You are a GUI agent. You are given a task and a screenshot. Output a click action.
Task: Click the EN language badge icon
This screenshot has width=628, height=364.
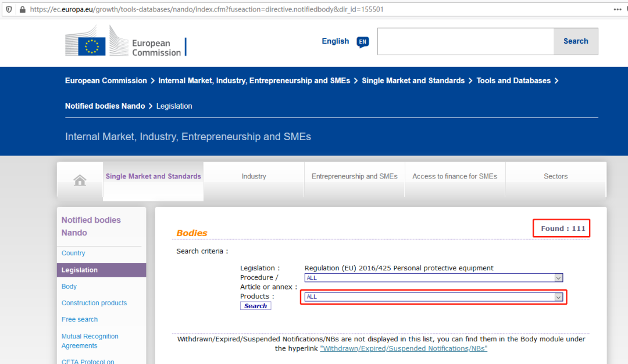pos(362,42)
